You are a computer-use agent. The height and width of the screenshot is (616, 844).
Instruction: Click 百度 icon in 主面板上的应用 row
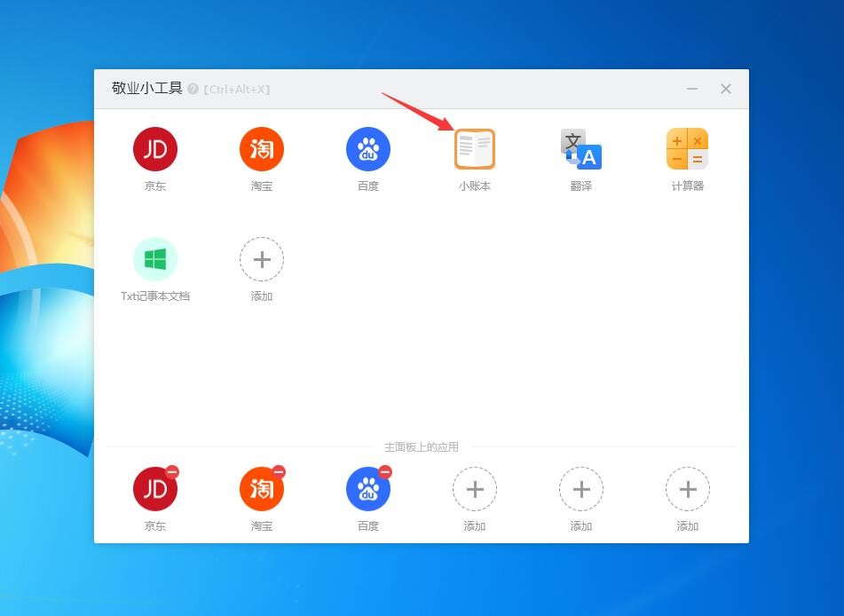(x=368, y=489)
